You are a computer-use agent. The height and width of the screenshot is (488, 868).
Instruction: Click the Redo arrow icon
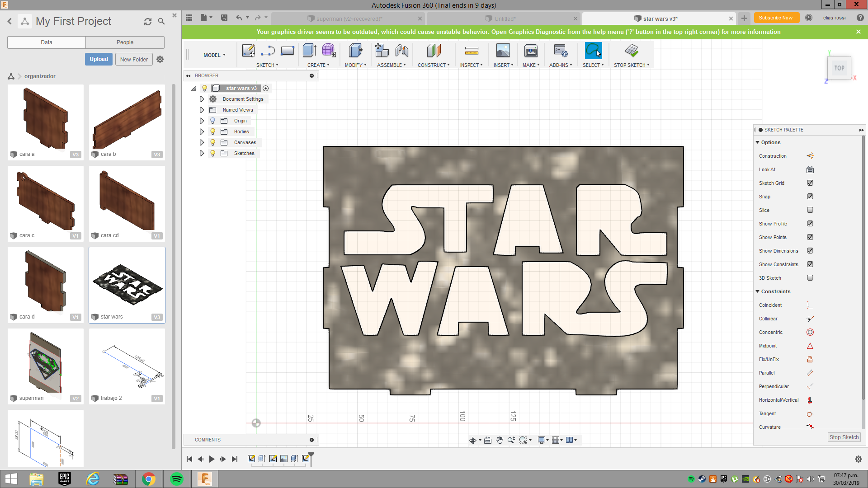coord(258,18)
